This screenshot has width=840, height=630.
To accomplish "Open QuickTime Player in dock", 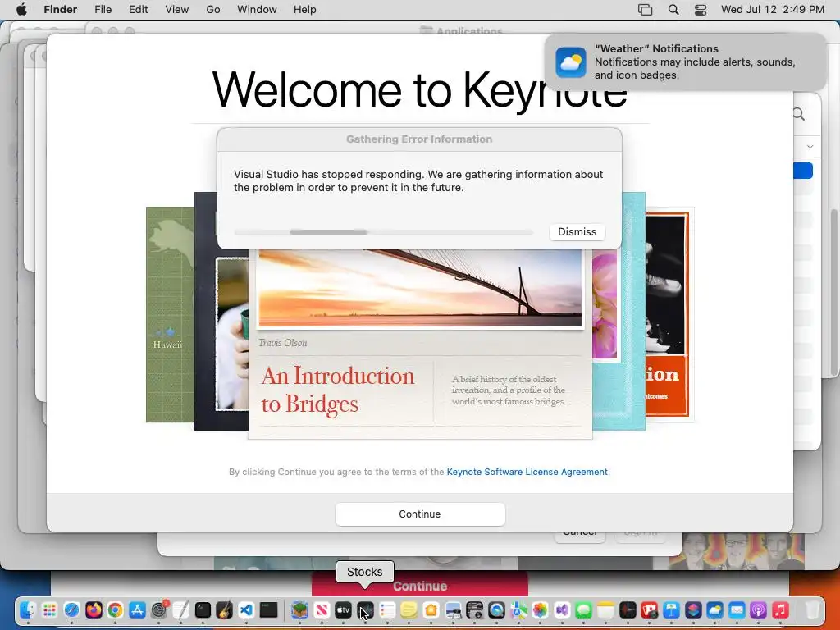I will tap(496, 609).
